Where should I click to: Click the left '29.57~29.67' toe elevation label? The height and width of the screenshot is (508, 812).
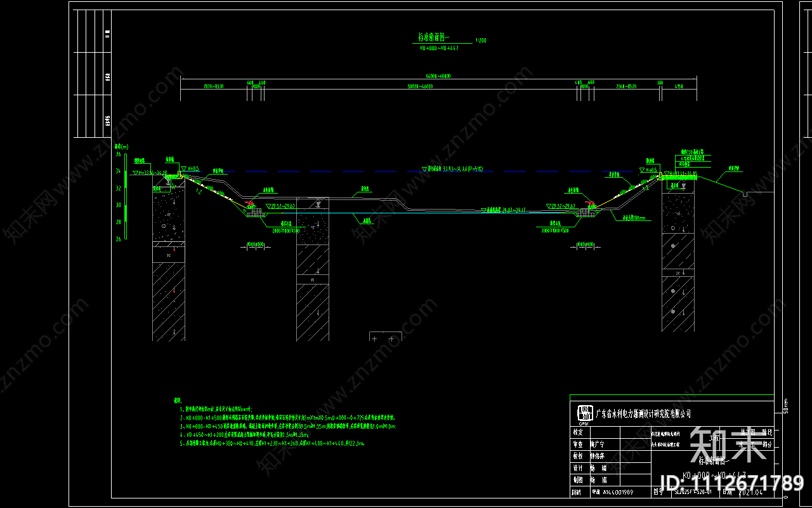[x=282, y=206]
